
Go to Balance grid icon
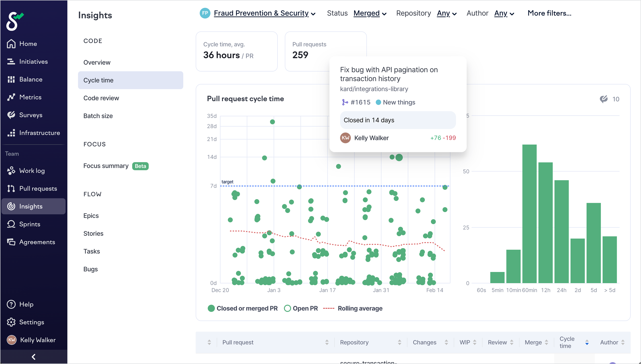[11, 79]
